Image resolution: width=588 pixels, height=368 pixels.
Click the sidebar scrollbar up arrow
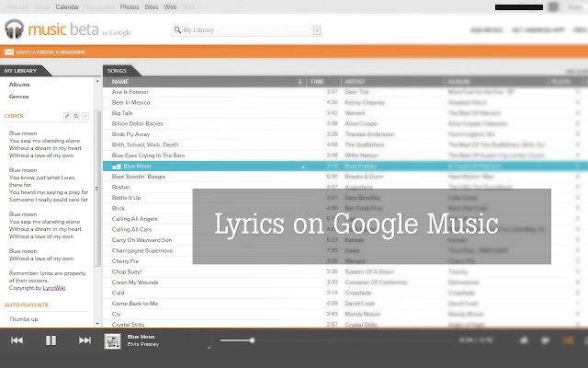(x=97, y=81)
